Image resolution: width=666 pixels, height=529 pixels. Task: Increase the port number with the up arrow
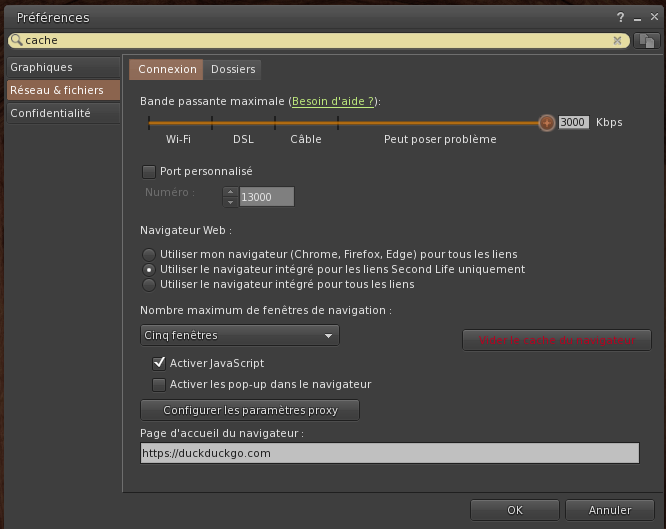231,191
